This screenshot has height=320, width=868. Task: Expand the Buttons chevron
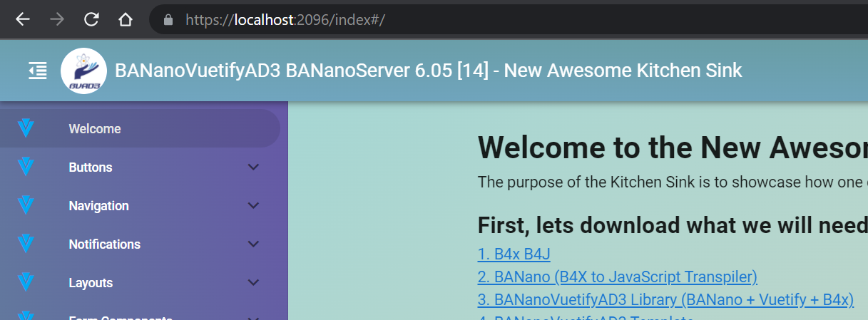[253, 167]
